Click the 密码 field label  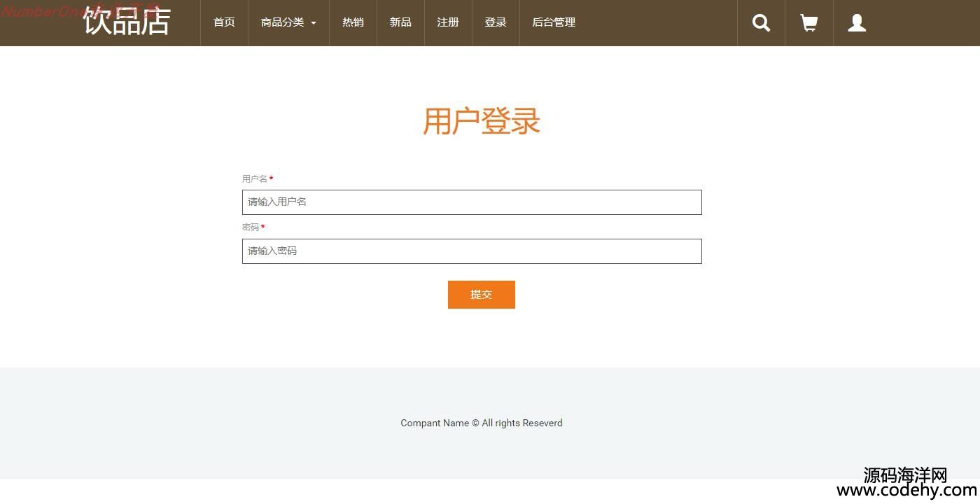coord(251,227)
